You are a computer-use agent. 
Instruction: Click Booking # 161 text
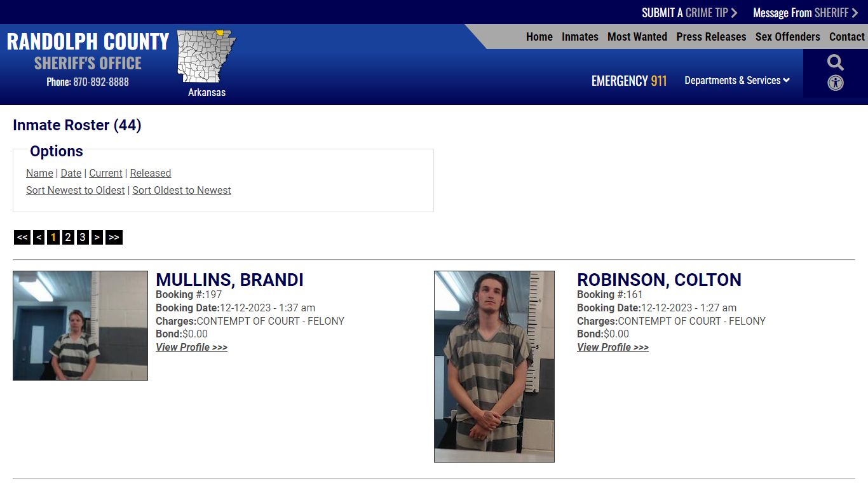tap(610, 294)
